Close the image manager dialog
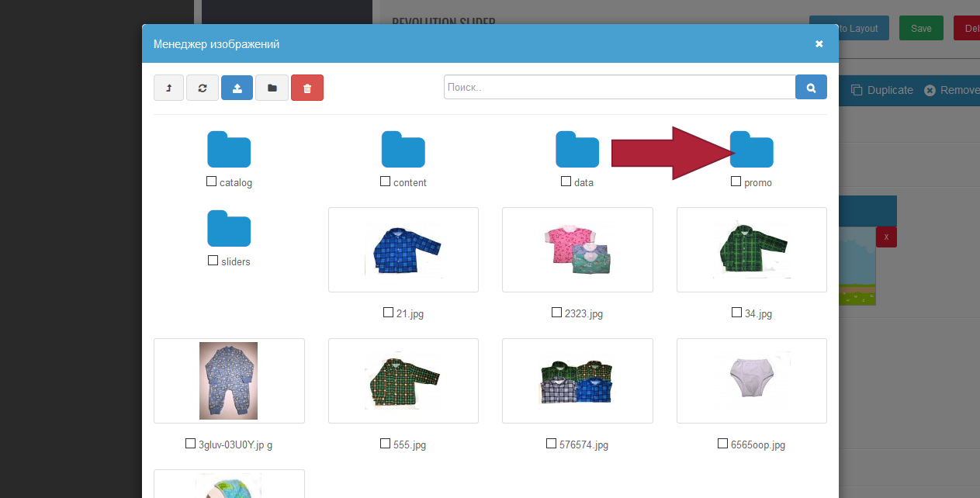Screen dimensions: 980x498 [x=819, y=44]
